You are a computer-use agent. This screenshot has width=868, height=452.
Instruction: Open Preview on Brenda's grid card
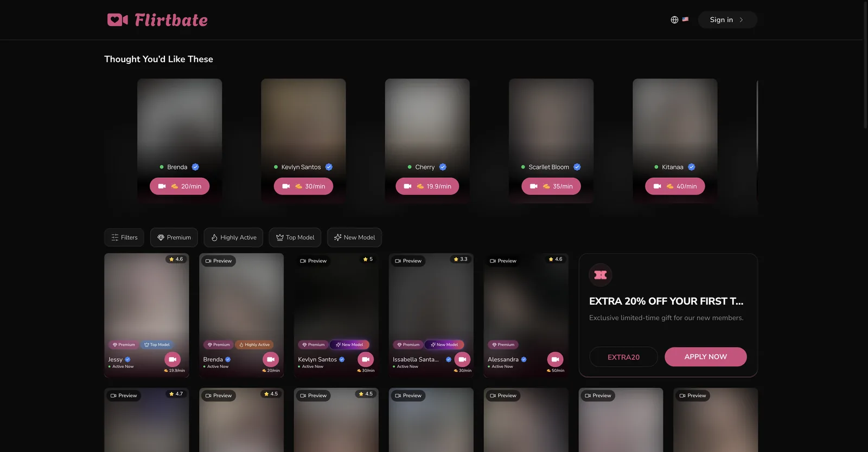(x=219, y=261)
